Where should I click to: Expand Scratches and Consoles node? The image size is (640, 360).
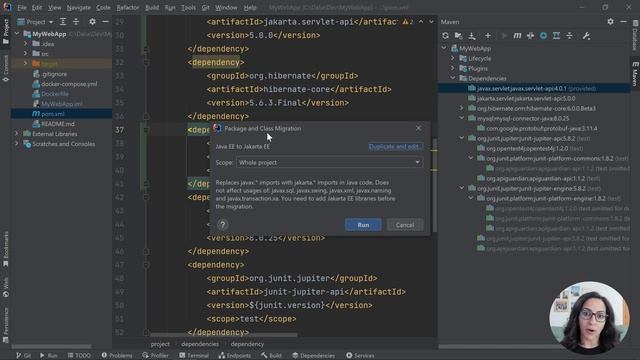pos(16,144)
